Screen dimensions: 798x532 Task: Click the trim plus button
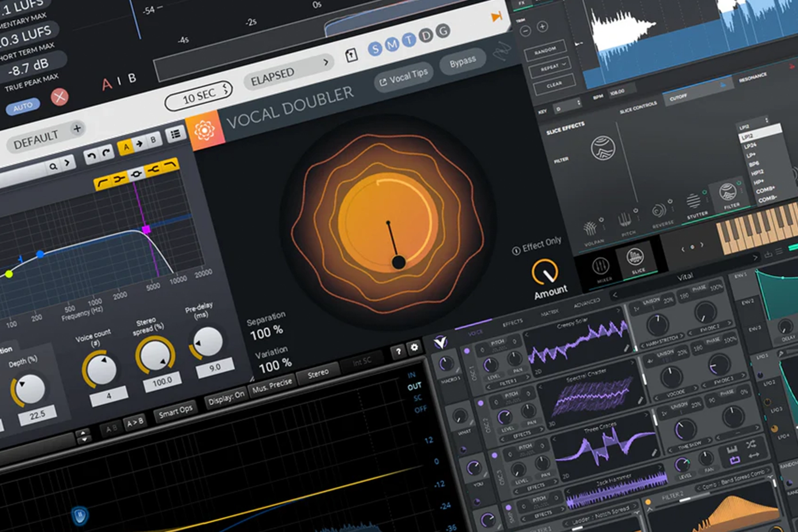click(542, 27)
